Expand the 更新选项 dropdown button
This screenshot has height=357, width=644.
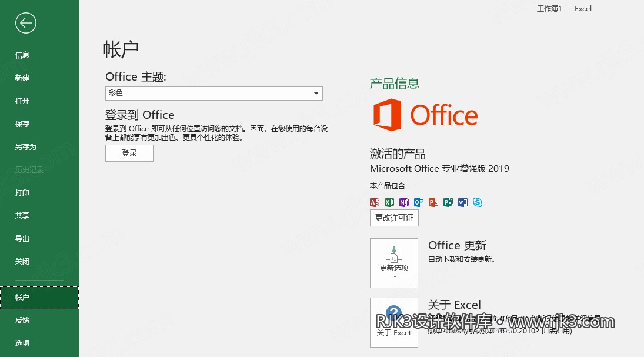click(394, 263)
